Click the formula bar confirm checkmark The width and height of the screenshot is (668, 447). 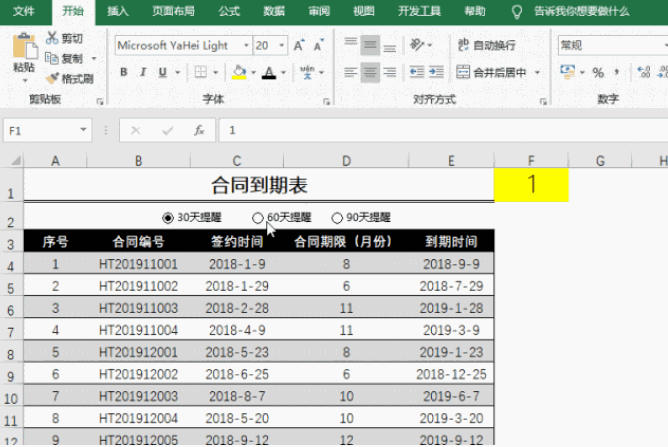click(x=168, y=130)
